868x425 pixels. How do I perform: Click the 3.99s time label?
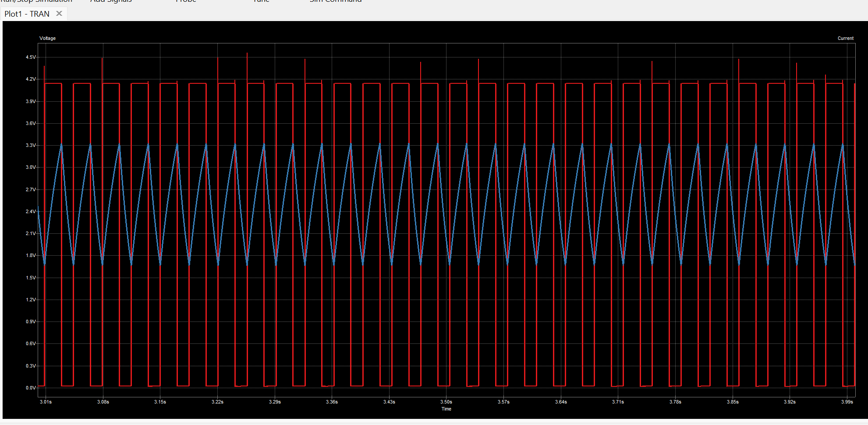click(x=847, y=402)
